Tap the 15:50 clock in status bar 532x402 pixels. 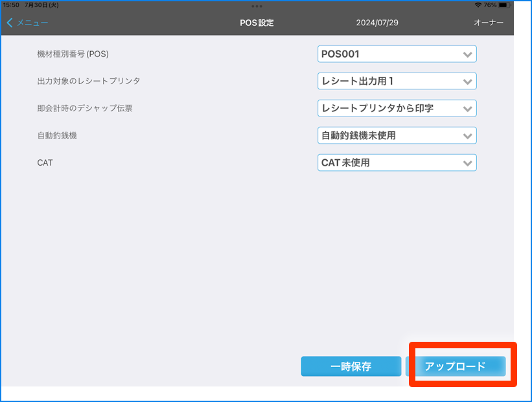pyautogui.click(x=12, y=5)
